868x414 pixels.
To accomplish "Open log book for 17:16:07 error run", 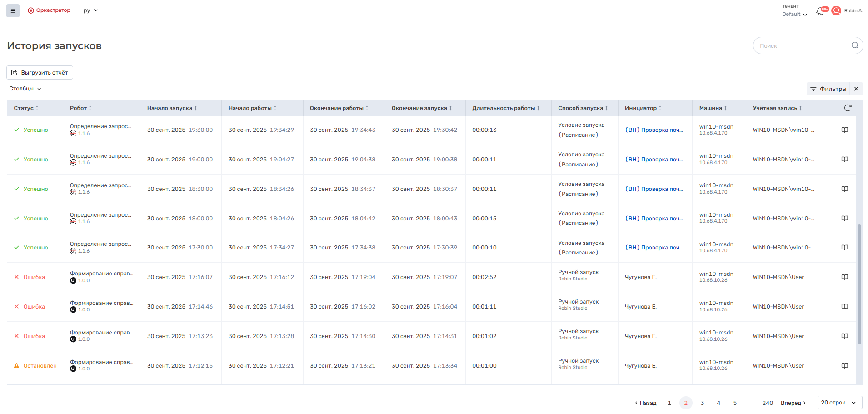I will pos(844,277).
